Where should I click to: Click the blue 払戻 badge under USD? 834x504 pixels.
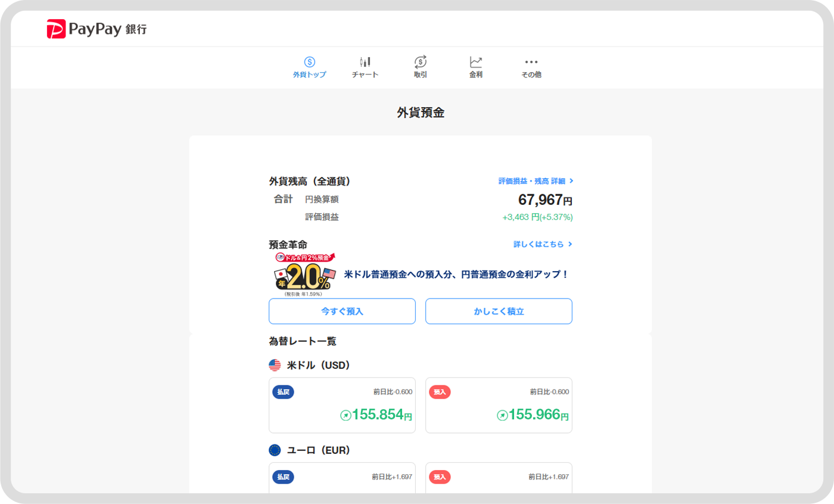[x=283, y=392]
